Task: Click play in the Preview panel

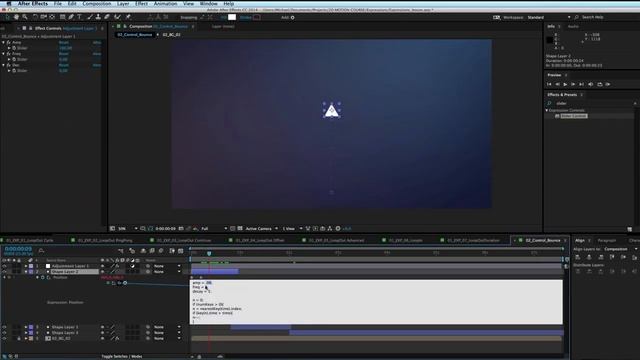Action: pyautogui.click(x=565, y=84)
